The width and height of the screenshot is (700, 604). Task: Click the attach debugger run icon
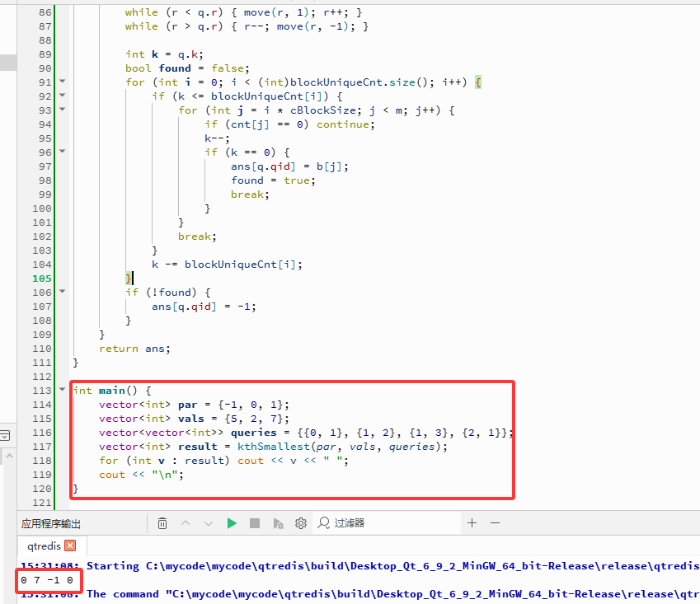278,523
